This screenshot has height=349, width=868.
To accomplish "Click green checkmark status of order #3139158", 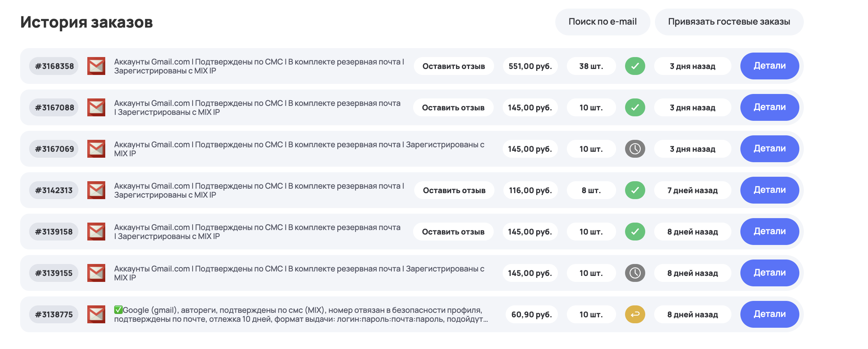I will tap(635, 232).
